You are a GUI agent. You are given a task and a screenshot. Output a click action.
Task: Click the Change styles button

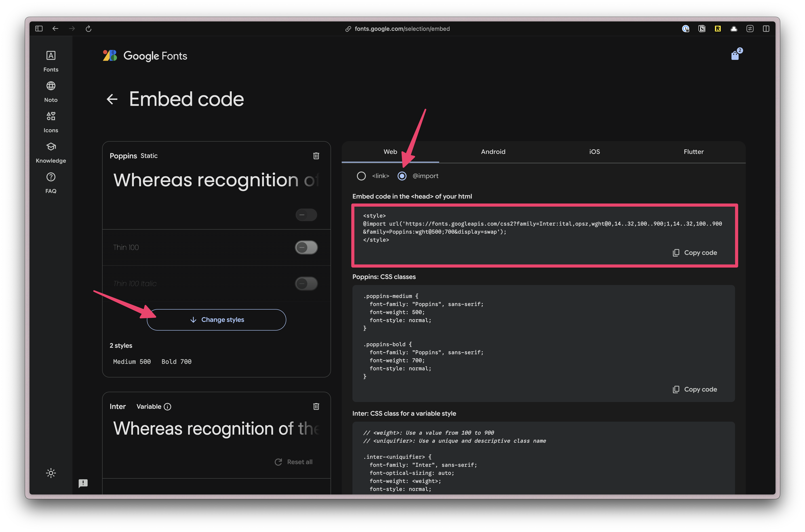(x=217, y=319)
